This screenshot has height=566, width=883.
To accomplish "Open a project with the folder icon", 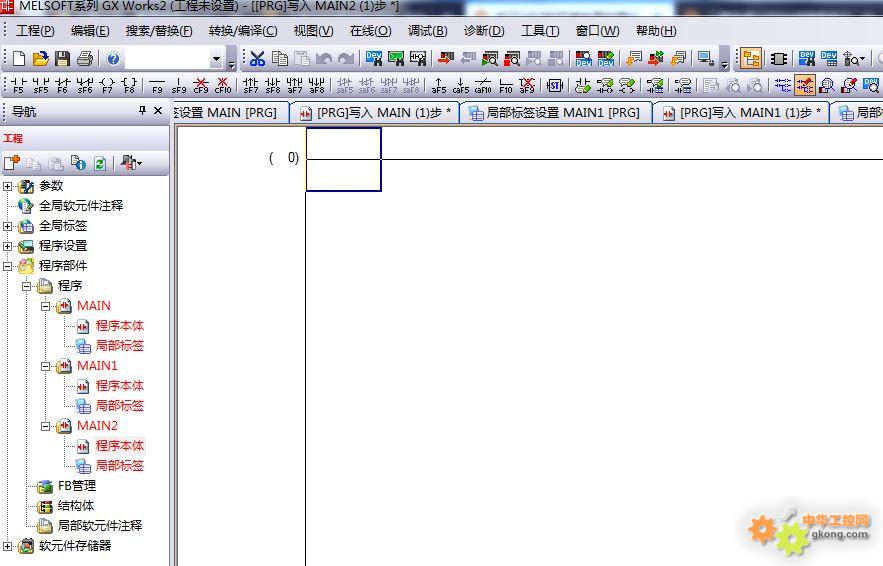I will [41, 59].
